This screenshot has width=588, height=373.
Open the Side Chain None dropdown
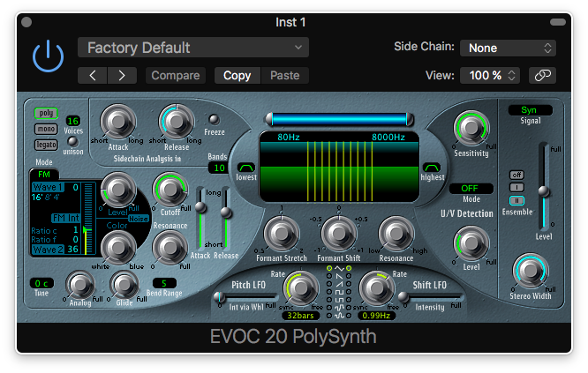pyautogui.click(x=508, y=48)
